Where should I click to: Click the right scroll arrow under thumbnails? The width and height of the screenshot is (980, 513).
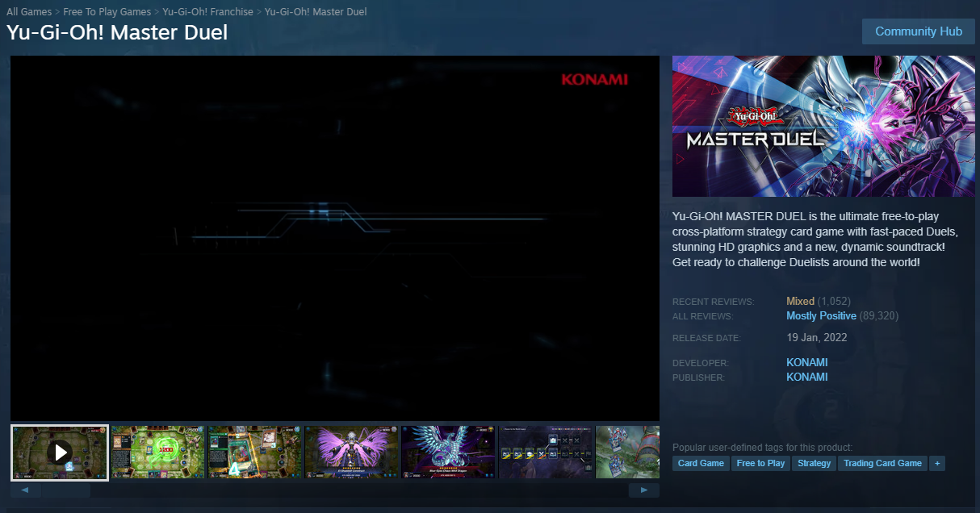[643, 490]
